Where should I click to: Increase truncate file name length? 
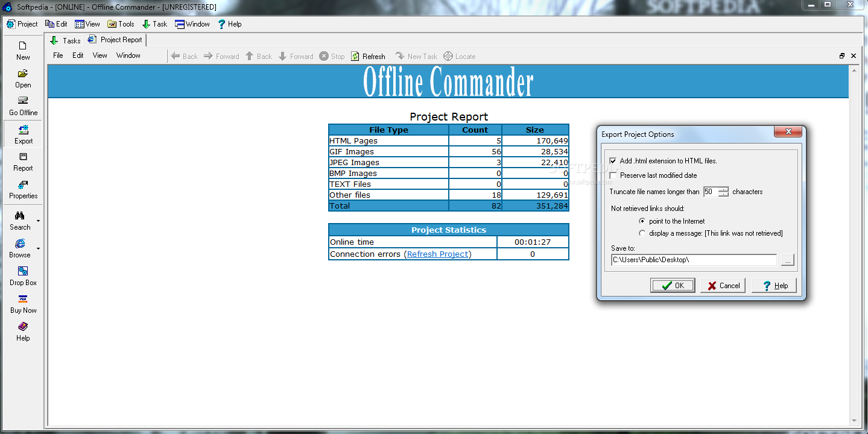click(x=723, y=189)
